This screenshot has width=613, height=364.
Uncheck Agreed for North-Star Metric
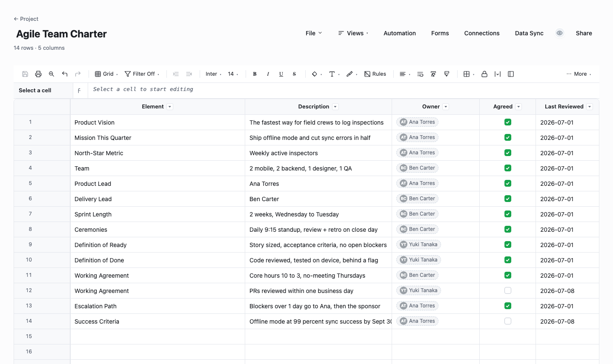[508, 153]
